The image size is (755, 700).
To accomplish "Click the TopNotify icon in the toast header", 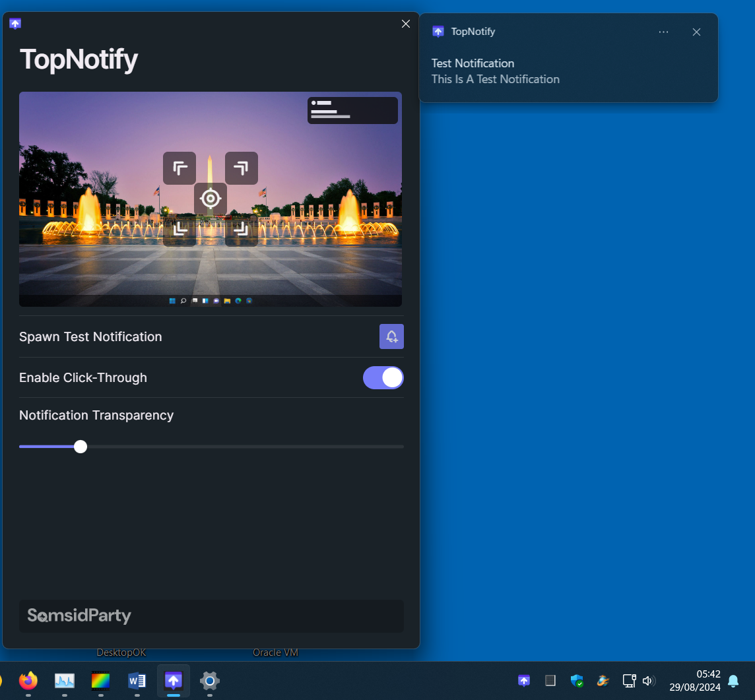I will click(x=438, y=32).
